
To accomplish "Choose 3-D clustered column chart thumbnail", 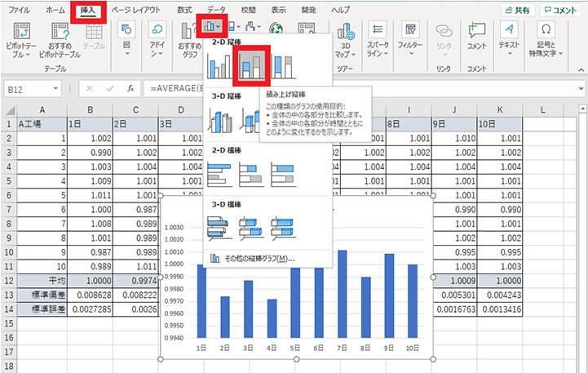I will tap(219, 121).
